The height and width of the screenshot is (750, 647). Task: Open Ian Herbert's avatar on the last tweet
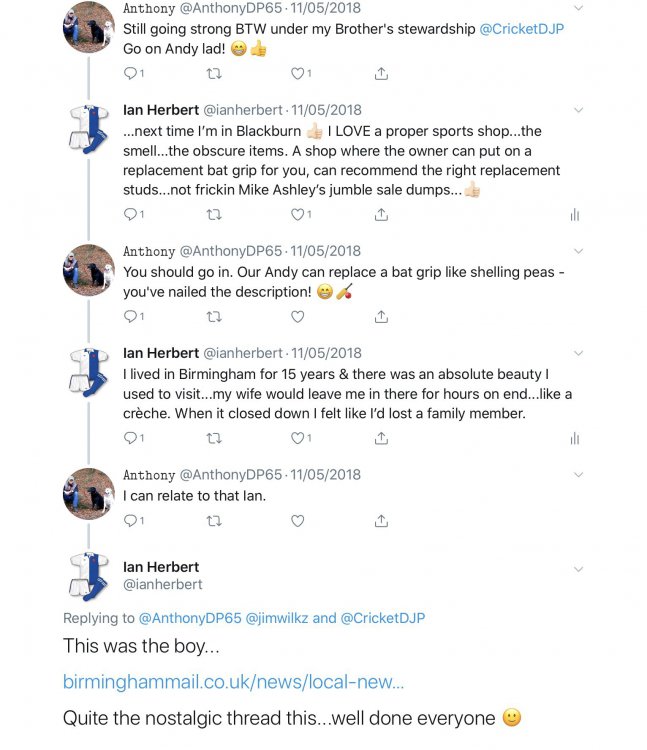pyautogui.click(x=87, y=576)
